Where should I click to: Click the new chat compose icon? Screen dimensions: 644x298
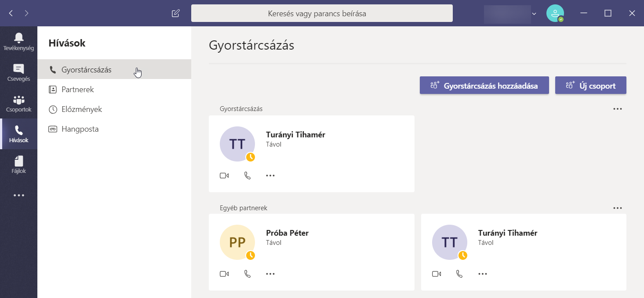point(176,13)
